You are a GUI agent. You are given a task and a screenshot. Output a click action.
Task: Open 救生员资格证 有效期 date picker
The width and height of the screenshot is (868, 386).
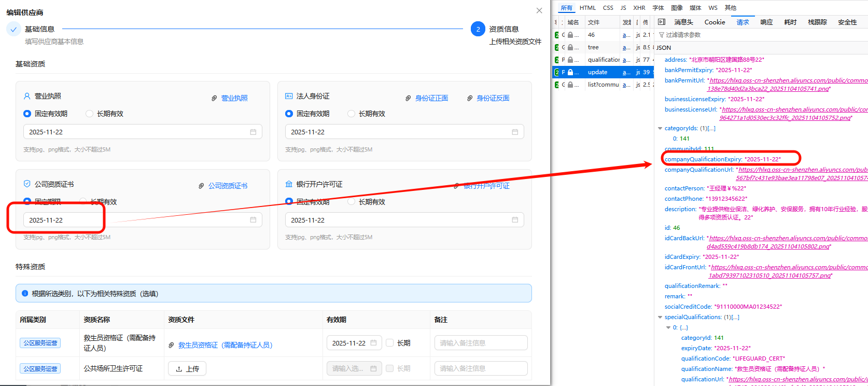point(354,343)
